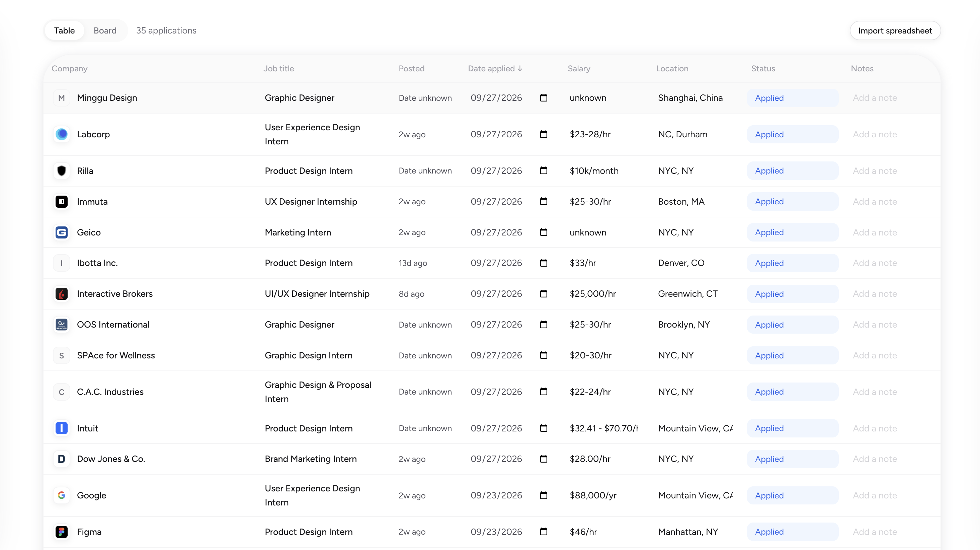Click the Status column header

coord(763,69)
